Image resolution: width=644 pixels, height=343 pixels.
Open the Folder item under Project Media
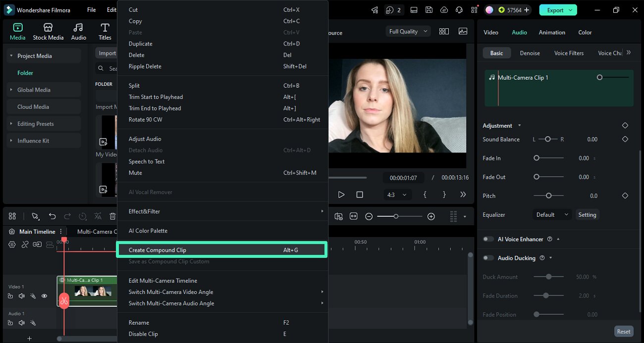pos(25,73)
